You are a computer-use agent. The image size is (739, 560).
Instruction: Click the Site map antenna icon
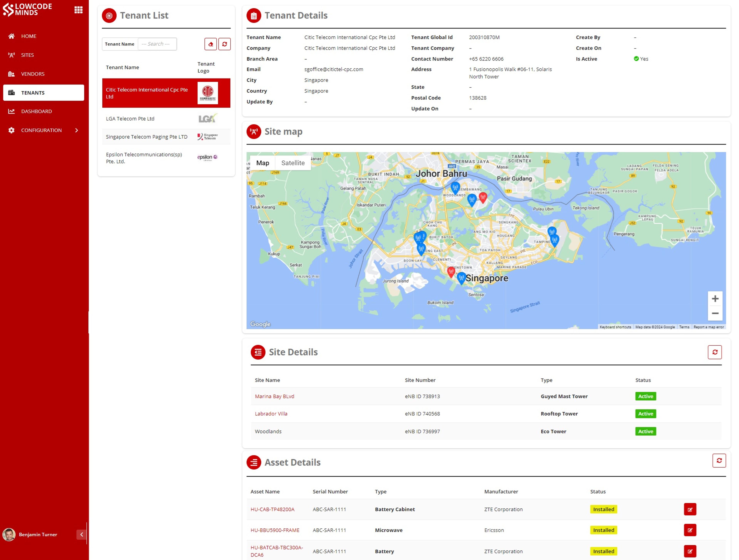[254, 132]
